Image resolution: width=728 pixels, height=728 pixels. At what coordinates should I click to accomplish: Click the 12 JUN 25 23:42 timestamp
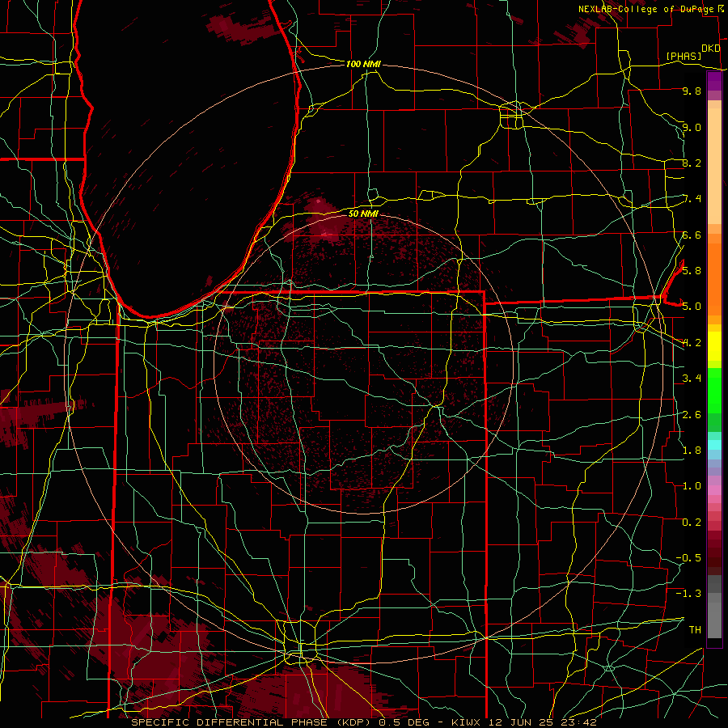(542, 722)
